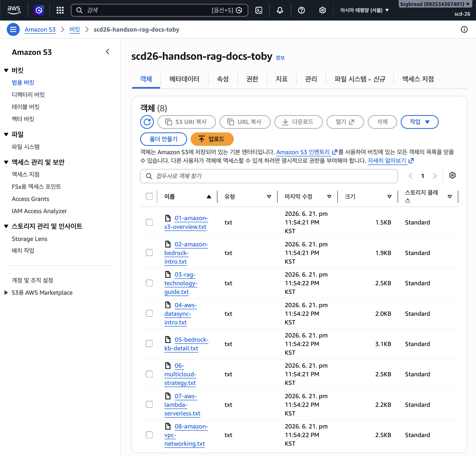This screenshot has width=476, height=456.
Task: Collapse the Amazon S3 sidebar arrow
Action: tap(108, 52)
